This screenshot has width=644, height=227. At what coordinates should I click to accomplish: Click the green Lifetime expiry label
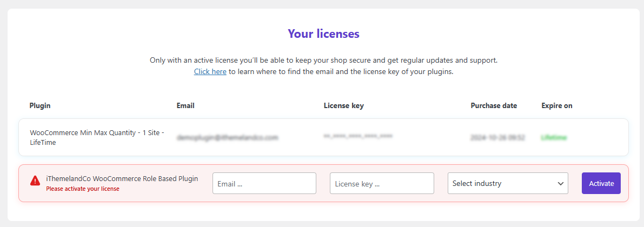(x=554, y=138)
